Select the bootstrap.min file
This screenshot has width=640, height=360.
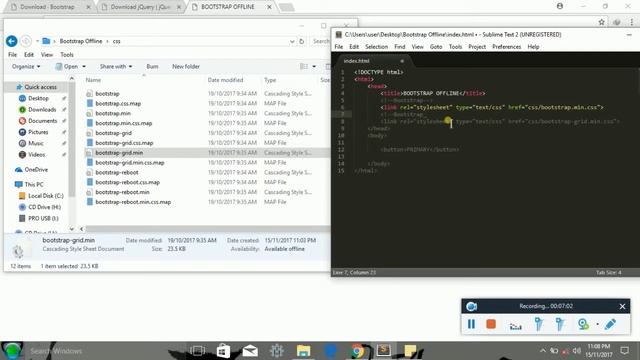coord(113,113)
